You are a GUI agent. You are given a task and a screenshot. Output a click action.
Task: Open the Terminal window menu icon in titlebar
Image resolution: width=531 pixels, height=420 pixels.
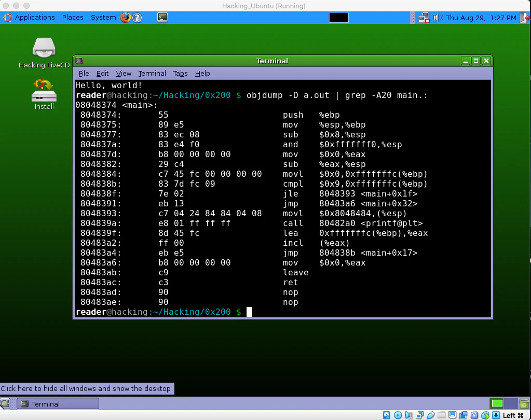pyautogui.click(x=79, y=61)
